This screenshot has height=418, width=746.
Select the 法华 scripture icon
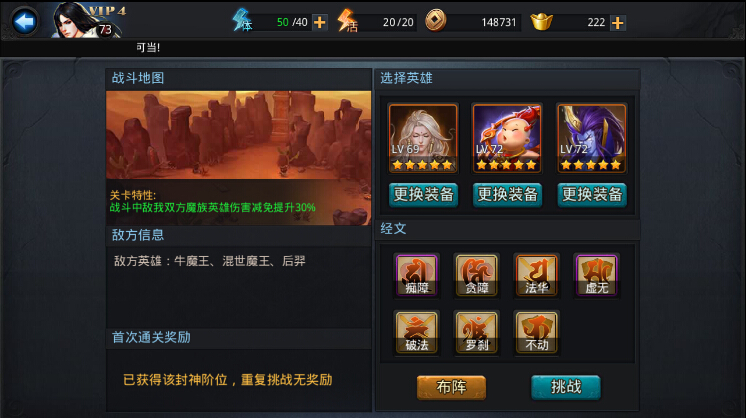[536, 275]
